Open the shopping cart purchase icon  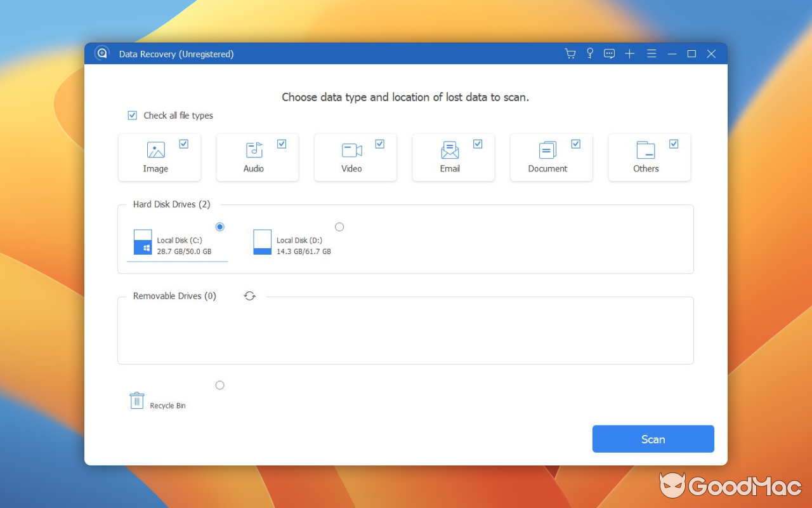point(570,54)
